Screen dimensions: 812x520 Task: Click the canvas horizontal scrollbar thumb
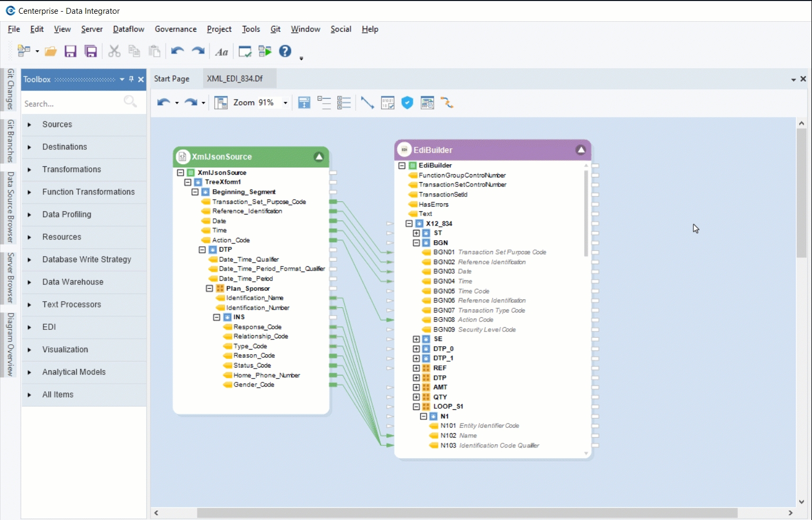point(467,513)
